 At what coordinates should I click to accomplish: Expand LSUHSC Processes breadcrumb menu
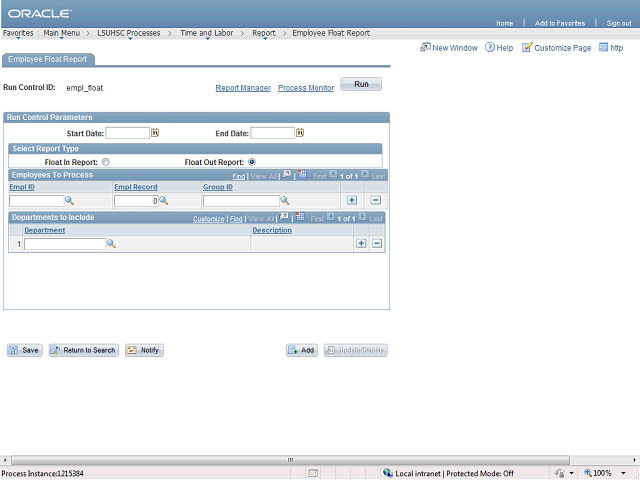coord(129,33)
